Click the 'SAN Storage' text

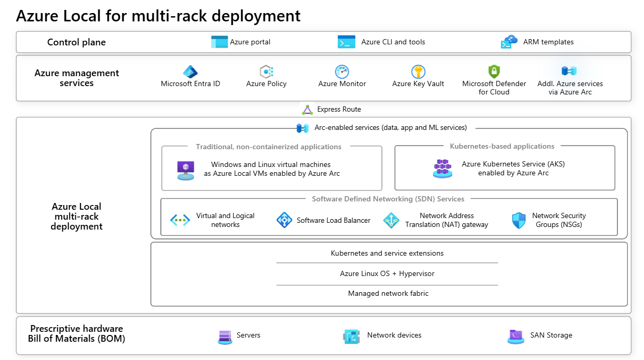551,335
